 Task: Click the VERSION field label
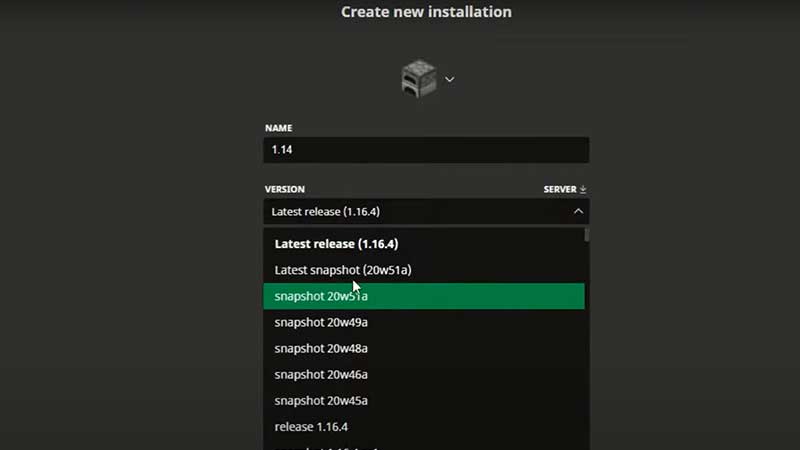coord(285,189)
